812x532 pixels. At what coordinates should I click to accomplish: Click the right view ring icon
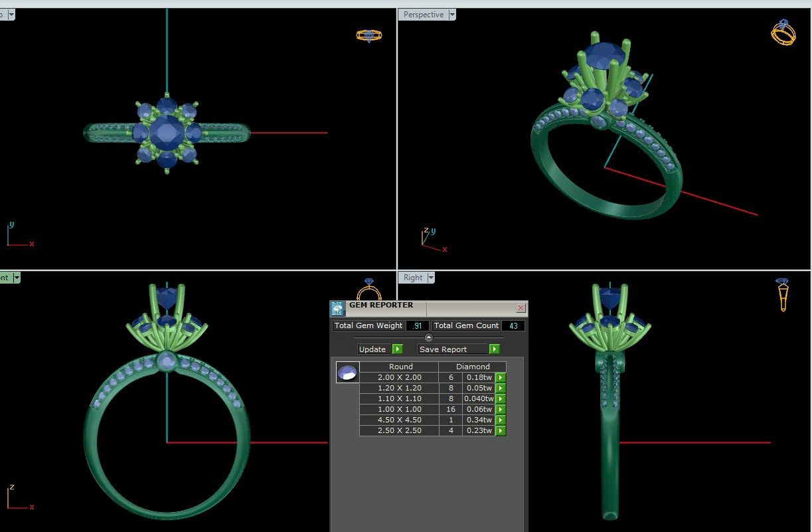pyautogui.click(x=783, y=294)
